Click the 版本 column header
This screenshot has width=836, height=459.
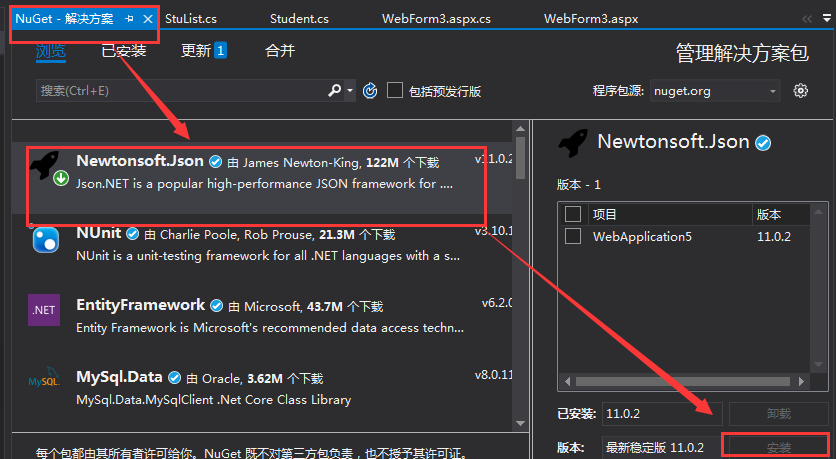769,214
